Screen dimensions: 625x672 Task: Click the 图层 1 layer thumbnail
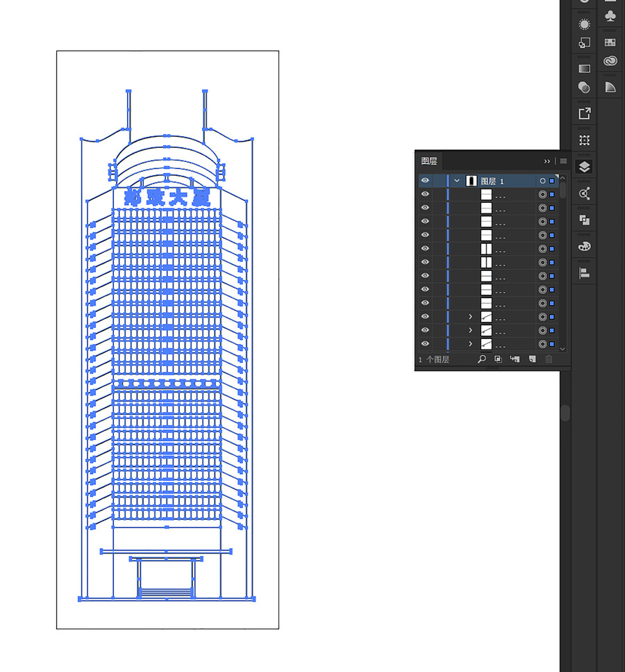click(x=472, y=181)
